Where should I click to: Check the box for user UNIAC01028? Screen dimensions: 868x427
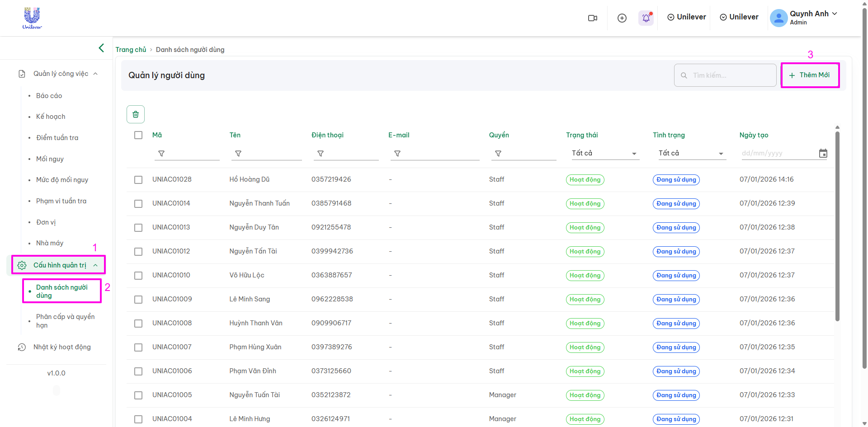click(138, 180)
